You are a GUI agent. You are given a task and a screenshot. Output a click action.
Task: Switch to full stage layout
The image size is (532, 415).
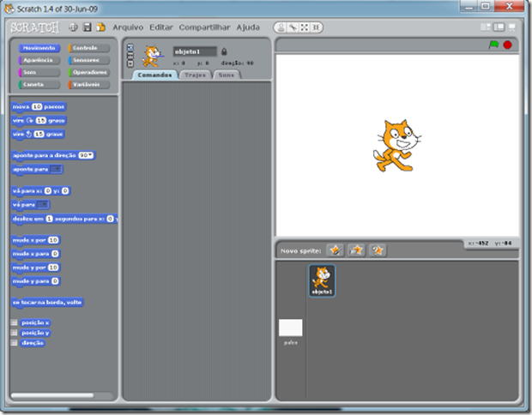(x=499, y=27)
